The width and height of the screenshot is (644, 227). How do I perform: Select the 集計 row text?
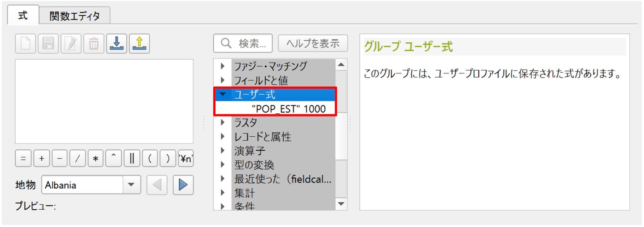[x=244, y=193]
